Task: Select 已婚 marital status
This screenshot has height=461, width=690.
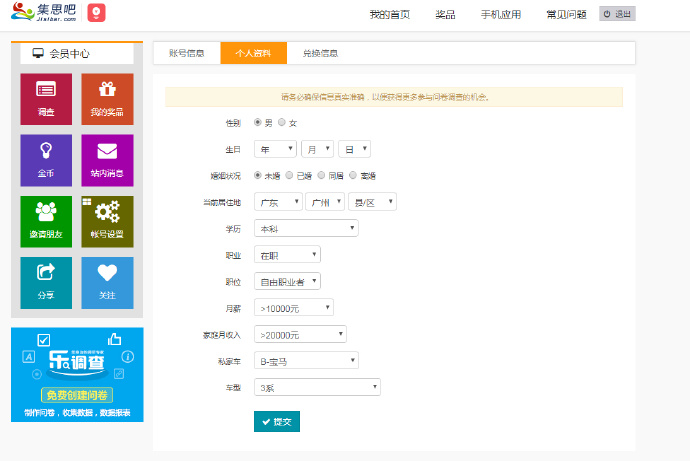Action: pyautogui.click(x=289, y=175)
